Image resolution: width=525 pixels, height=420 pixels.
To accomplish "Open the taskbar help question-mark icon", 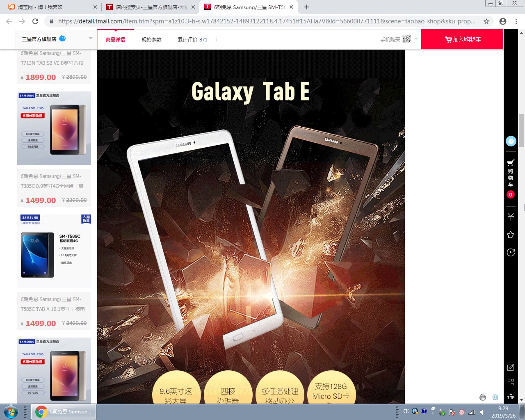I will pyautogui.click(x=424, y=411).
